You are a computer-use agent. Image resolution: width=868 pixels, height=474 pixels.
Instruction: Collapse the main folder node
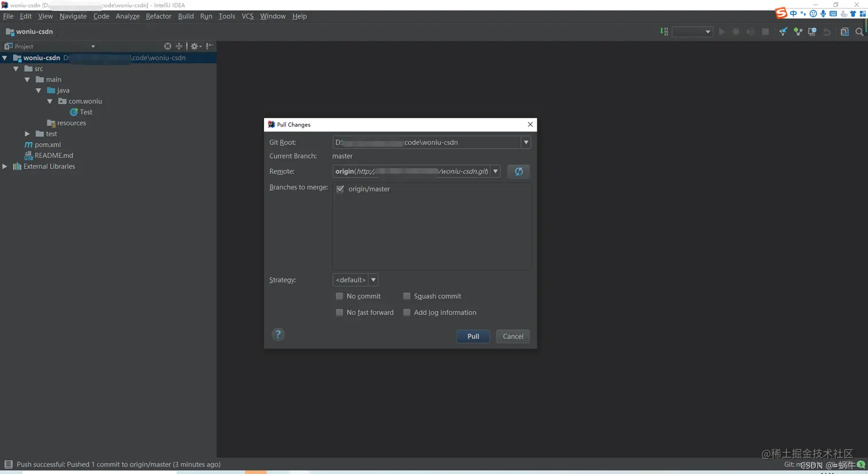pyautogui.click(x=27, y=79)
